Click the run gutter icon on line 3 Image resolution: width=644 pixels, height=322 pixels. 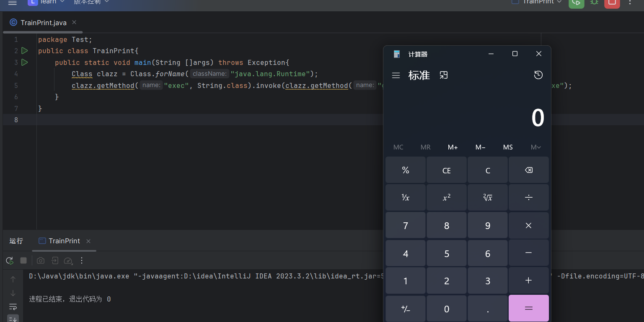25,62
